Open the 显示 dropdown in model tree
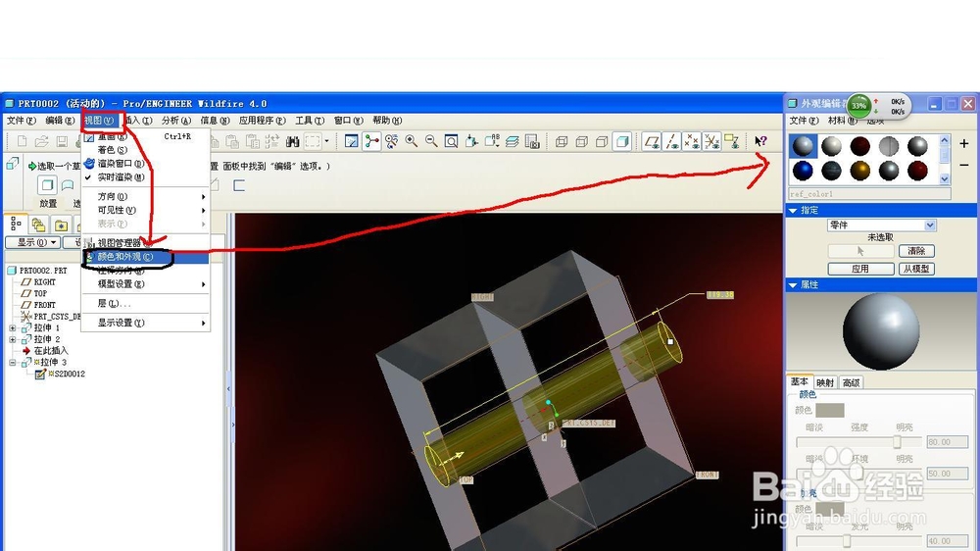Image resolution: width=980 pixels, height=551 pixels. [x=33, y=242]
